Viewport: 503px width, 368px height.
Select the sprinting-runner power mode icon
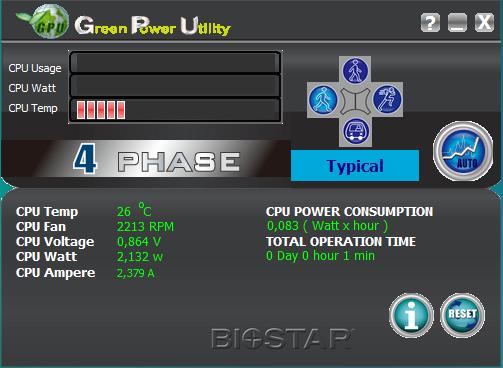tap(387, 99)
